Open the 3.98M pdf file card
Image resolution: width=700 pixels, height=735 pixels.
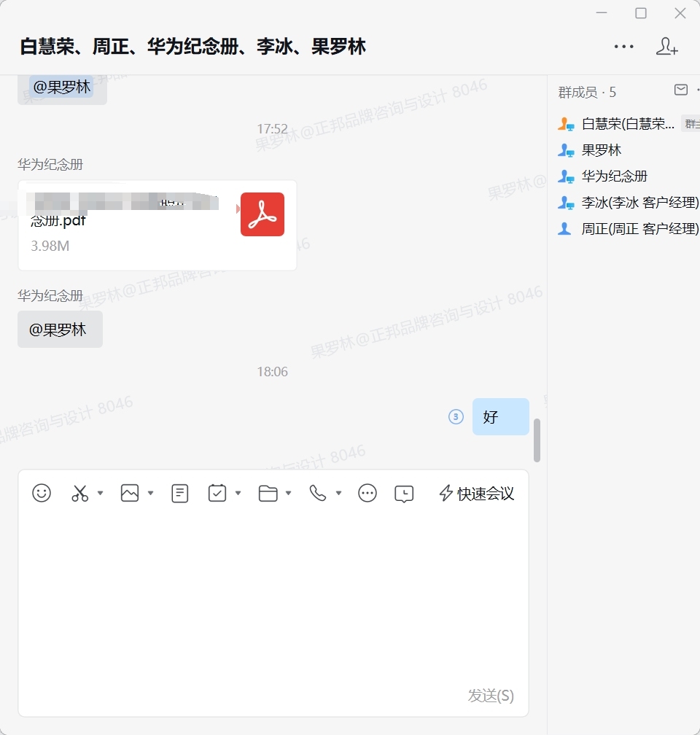157,225
